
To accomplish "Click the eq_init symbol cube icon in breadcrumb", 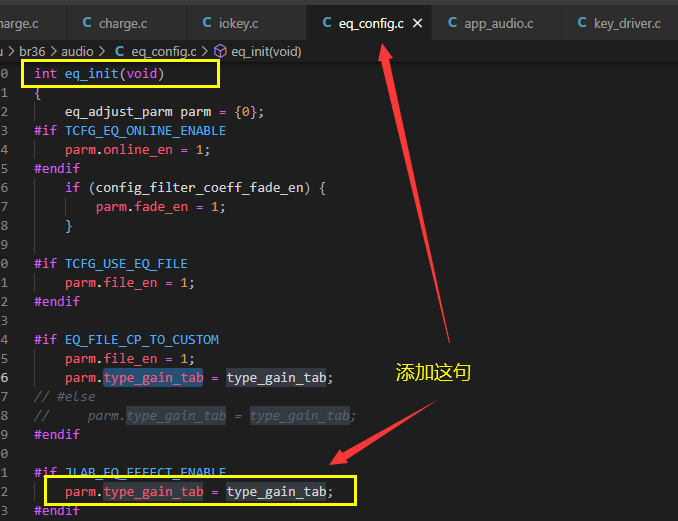I will [x=221, y=51].
